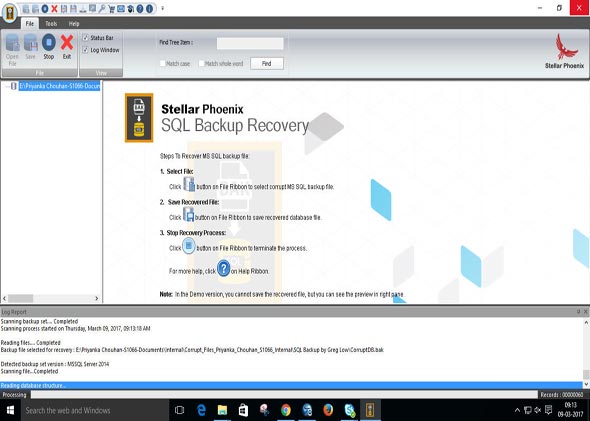Open the Tools ribbon tab
Screen dimensions: 590x421
pyautogui.click(x=51, y=23)
